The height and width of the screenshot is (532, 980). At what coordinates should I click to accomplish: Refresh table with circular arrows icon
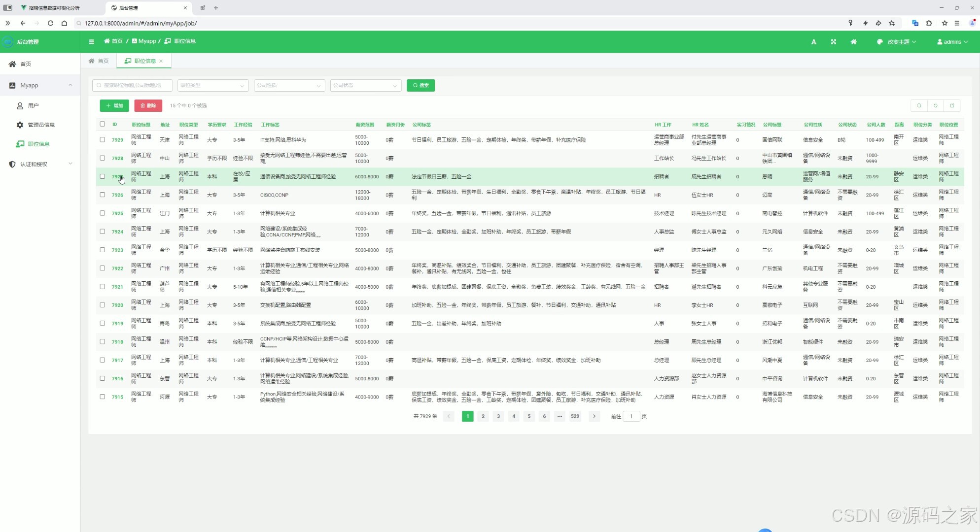click(936, 105)
